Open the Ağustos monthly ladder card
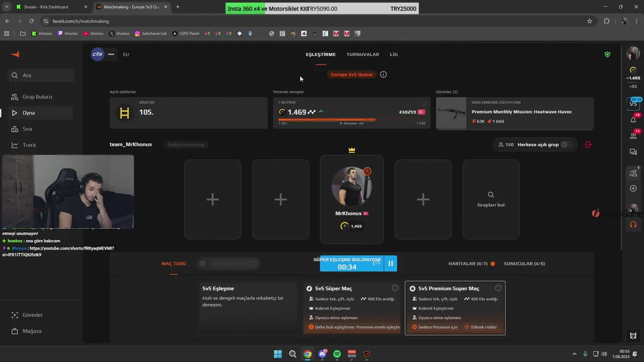This screenshot has height=362, width=644. click(x=189, y=113)
